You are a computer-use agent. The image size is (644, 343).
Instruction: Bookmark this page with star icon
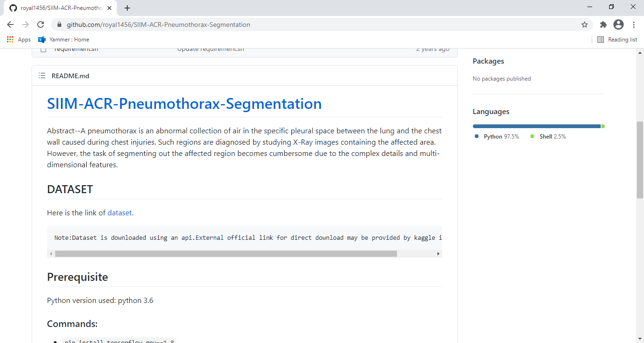point(585,24)
